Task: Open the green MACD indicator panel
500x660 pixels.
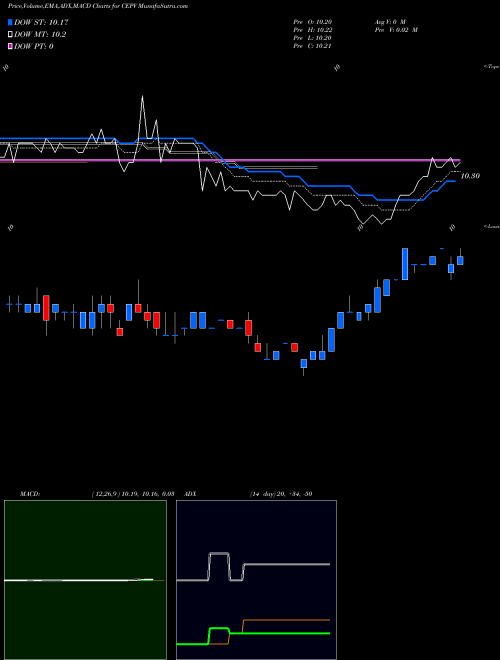Action: tap(85, 580)
